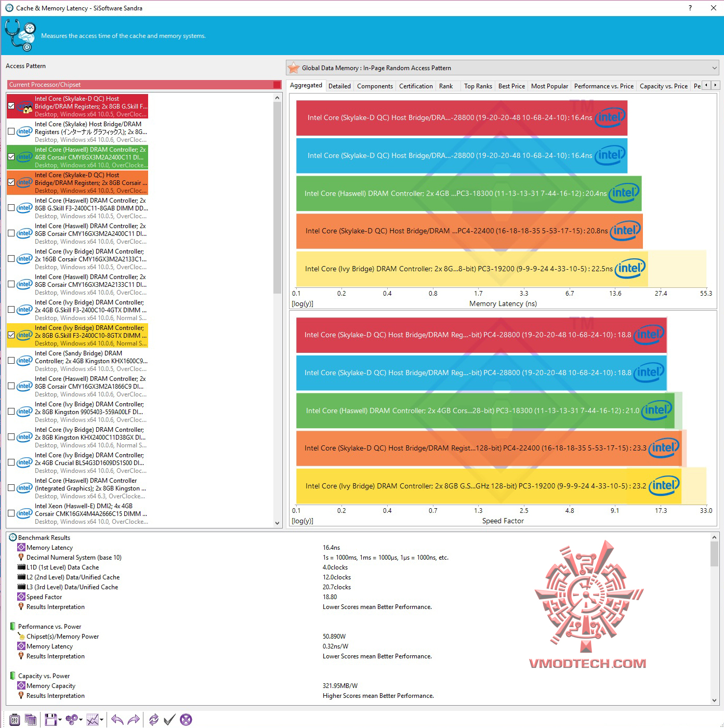724x728 pixels.
Task: Click the lightbulb icon beside Chipset(s)/Memory Power
Action: click(21, 637)
